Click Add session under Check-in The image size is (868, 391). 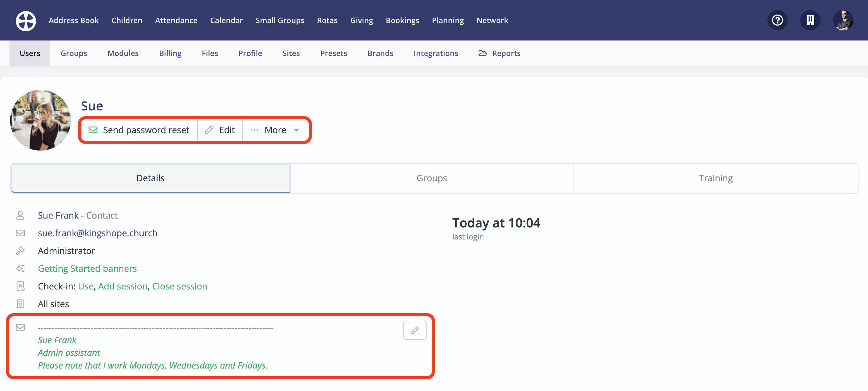click(123, 286)
